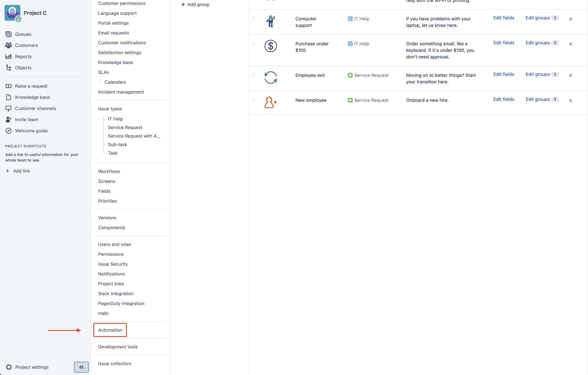Remove the New employee request type
Screen dimensions: 588x375
point(570,100)
